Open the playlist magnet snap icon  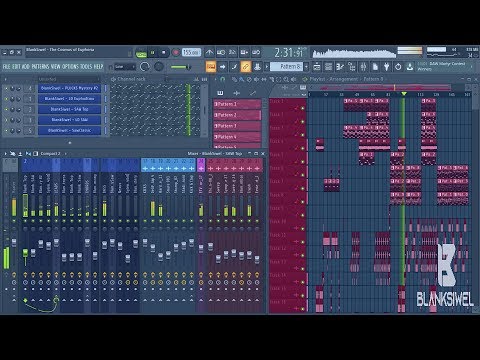tap(223, 79)
